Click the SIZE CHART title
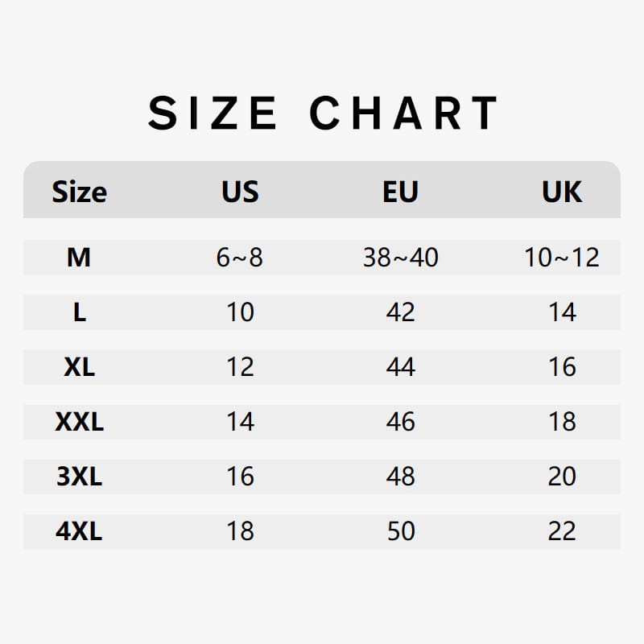This screenshot has width=644, height=644. coord(324,113)
